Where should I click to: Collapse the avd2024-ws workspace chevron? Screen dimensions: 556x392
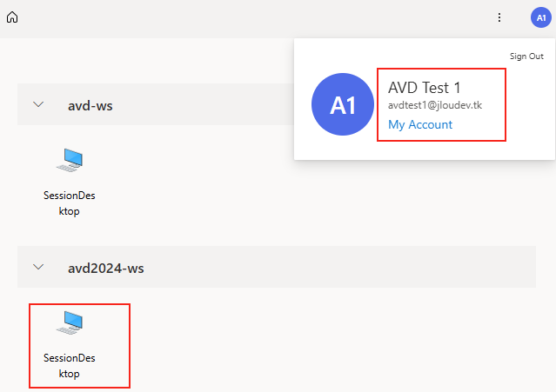(38, 267)
